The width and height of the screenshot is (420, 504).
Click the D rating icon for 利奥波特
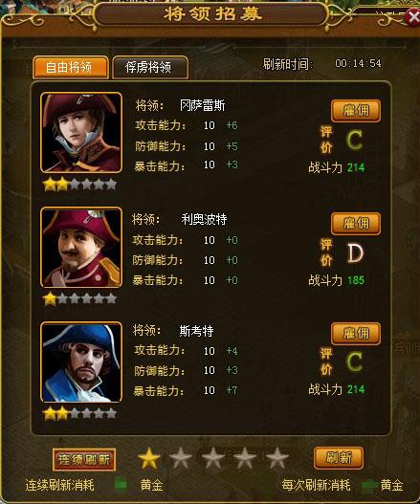pyautogui.click(x=355, y=253)
